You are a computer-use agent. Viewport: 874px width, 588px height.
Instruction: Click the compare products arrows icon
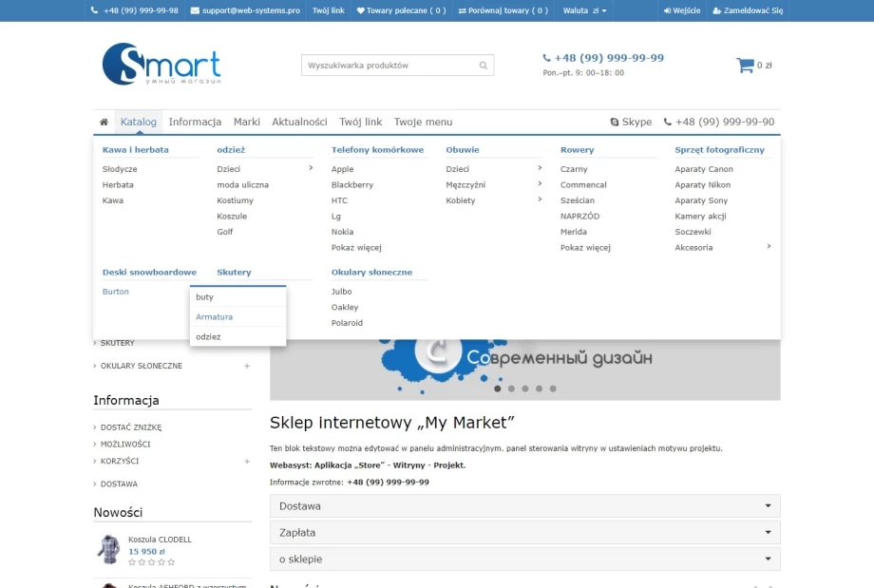[x=462, y=10]
